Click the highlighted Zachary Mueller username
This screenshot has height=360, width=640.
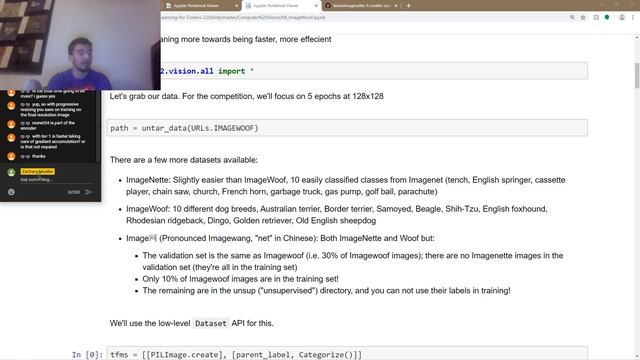click(38, 171)
